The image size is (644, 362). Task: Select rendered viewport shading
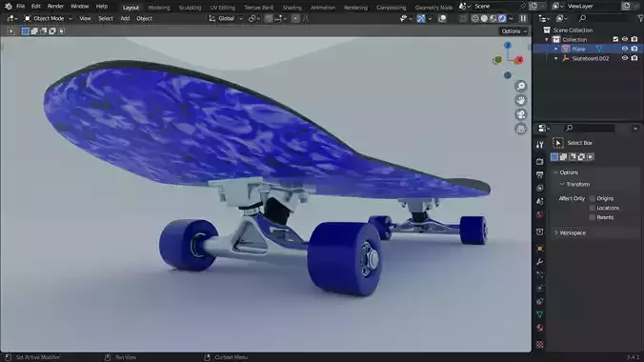pyautogui.click(x=502, y=18)
